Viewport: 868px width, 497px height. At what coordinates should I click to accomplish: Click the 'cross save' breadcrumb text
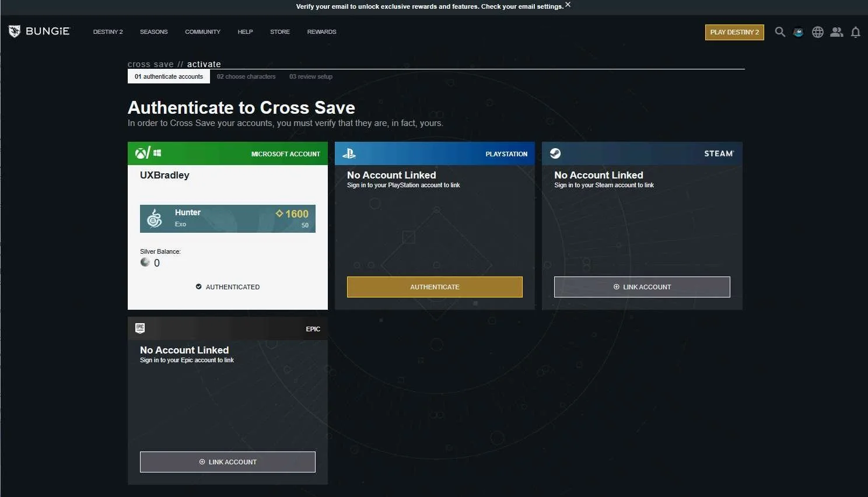[x=150, y=64]
